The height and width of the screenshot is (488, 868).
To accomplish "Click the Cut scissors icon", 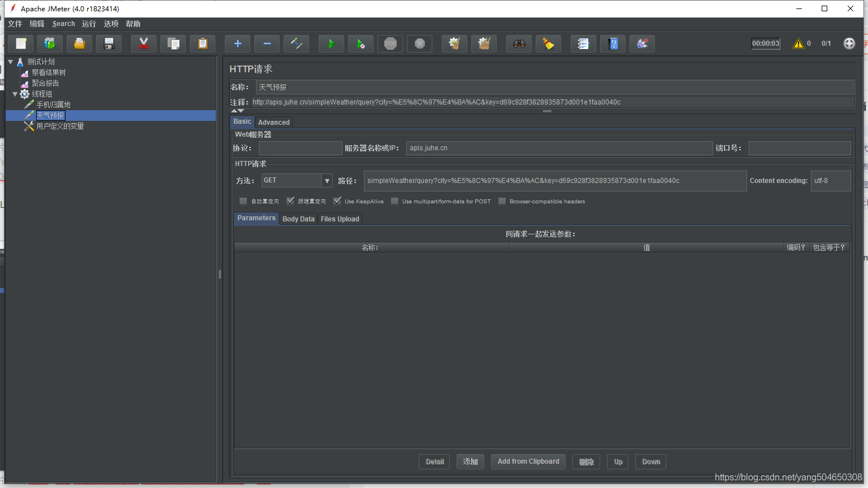I will click(x=144, y=43).
